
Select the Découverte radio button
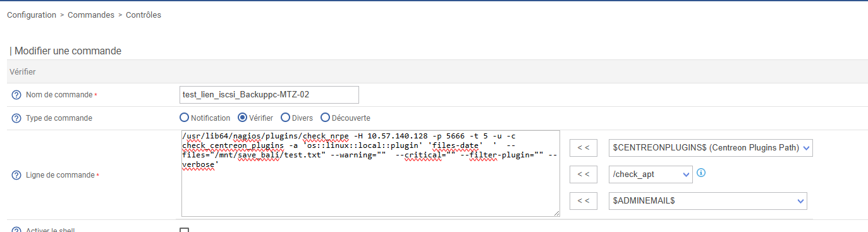(325, 118)
